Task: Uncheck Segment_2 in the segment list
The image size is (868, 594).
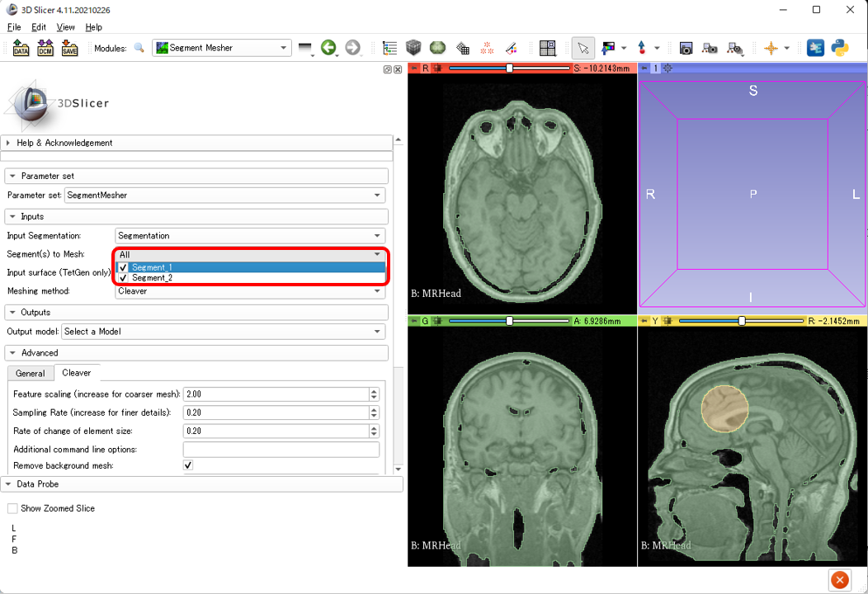Action: 124,278
